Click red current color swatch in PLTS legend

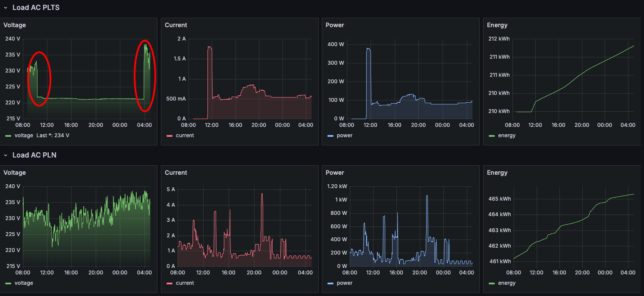tap(170, 135)
